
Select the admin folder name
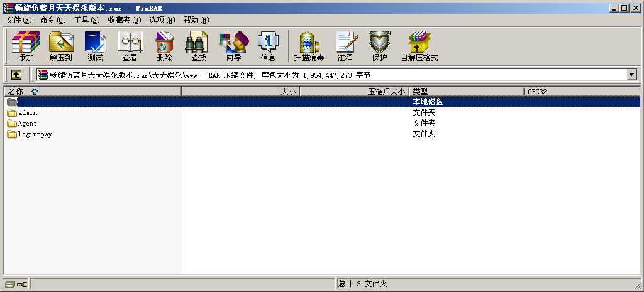(x=28, y=113)
